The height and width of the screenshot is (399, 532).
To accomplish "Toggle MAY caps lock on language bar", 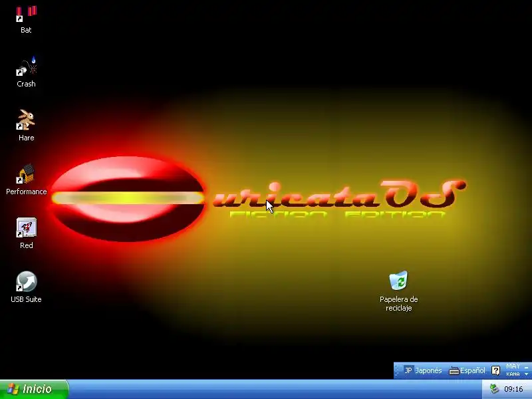I will (513, 366).
